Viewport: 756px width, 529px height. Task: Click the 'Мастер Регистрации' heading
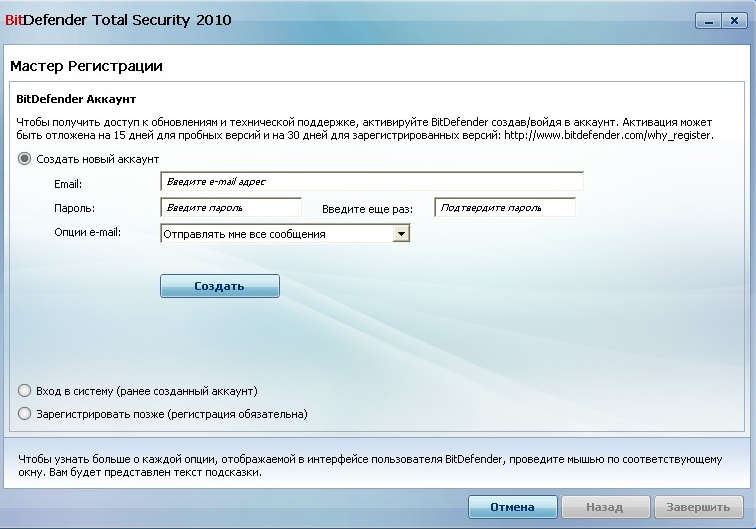click(x=86, y=66)
